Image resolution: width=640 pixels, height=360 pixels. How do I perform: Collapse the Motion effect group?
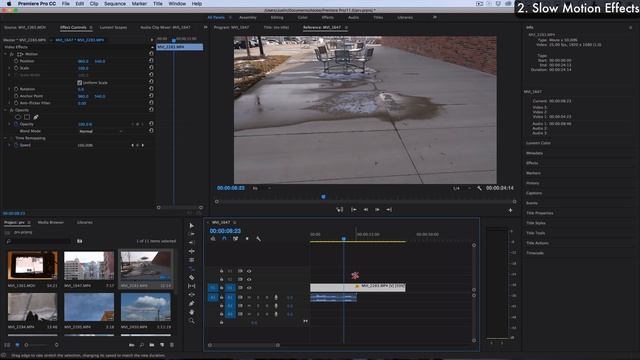[x=5, y=54]
